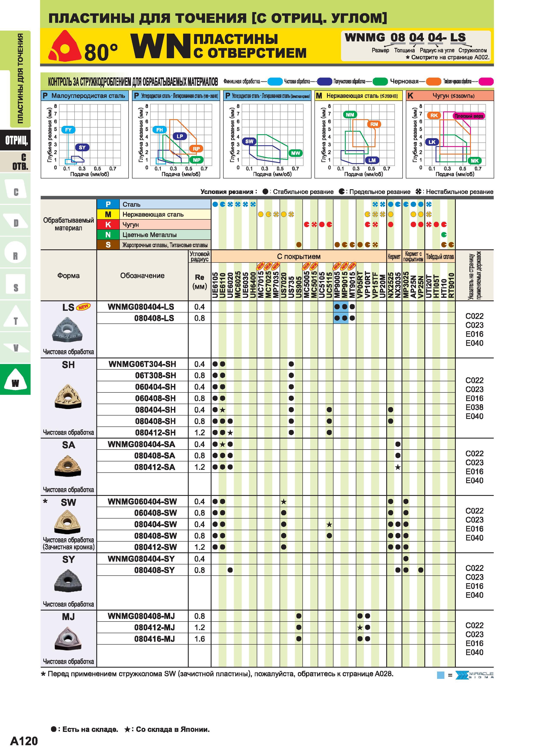Click the yellow M badge beside Нержавеющая сталь

pos(108,214)
